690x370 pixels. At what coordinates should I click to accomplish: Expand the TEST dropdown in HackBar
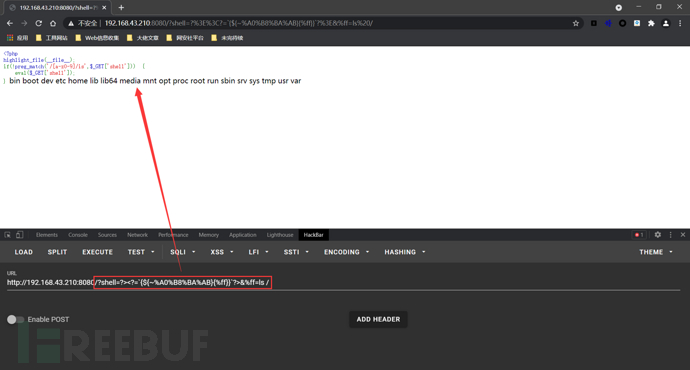[x=141, y=252]
